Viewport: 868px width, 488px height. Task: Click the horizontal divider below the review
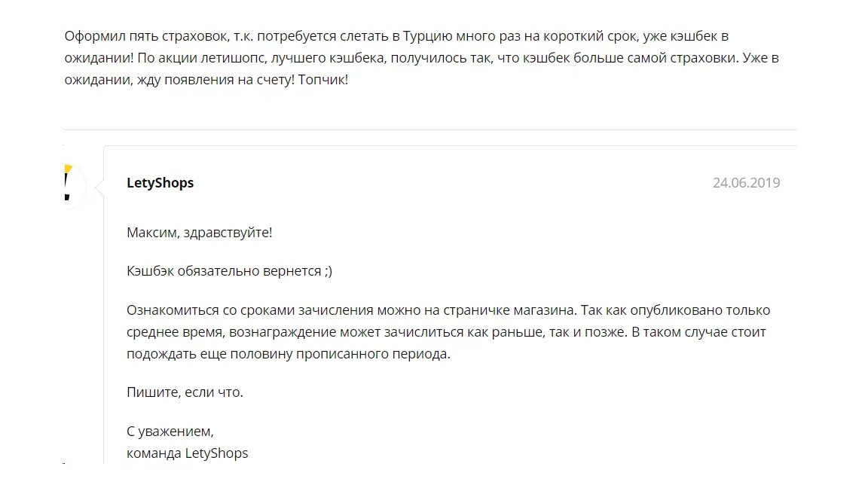tap(429, 130)
